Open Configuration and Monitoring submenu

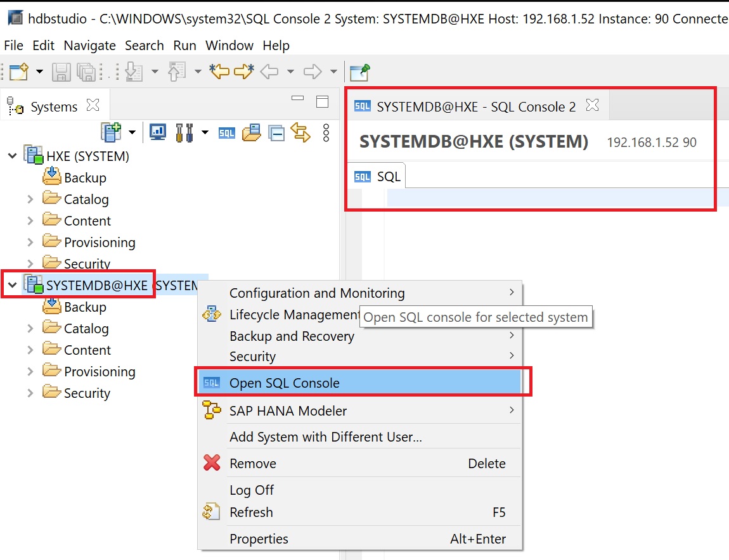360,293
